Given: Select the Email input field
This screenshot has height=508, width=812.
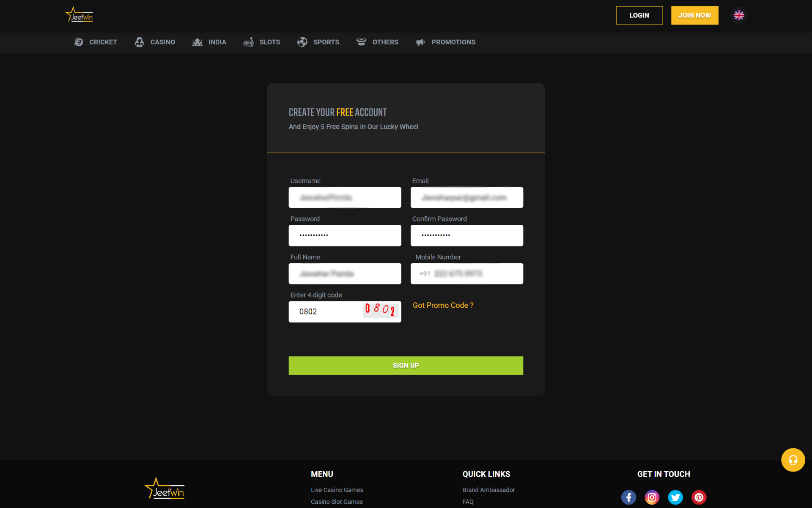Looking at the screenshot, I should 466,197.
